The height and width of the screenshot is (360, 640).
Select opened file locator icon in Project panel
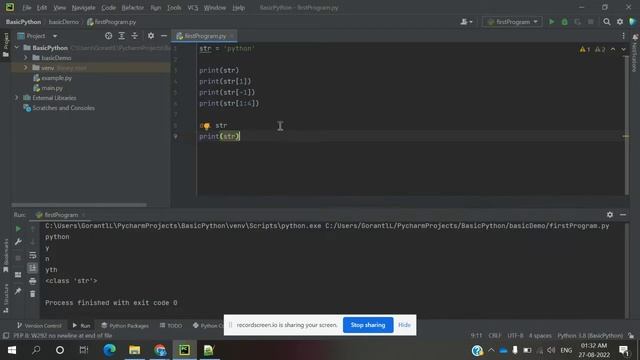[x=108, y=36]
